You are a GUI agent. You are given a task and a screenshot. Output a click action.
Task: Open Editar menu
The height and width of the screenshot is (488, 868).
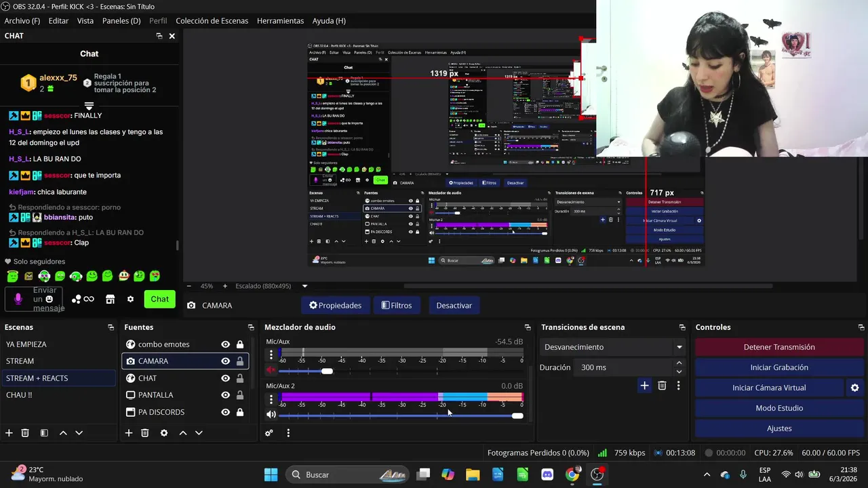[x=58, y=21]
